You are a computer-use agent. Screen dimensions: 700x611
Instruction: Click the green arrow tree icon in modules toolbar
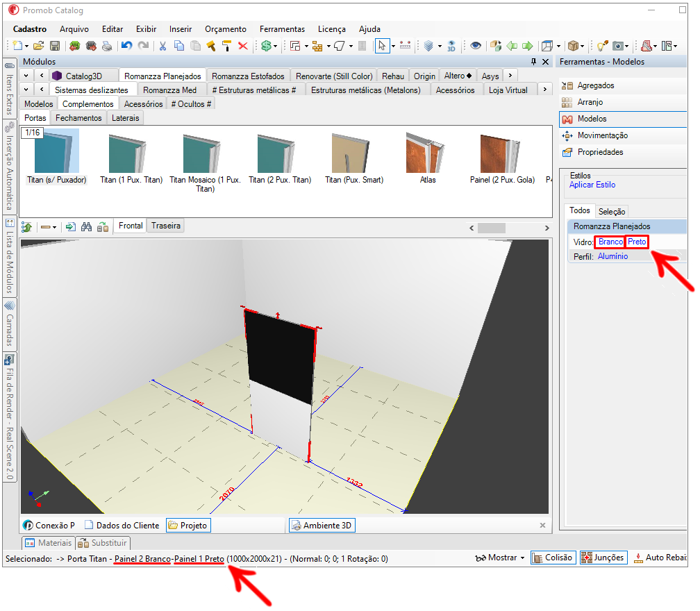point(27,227)
